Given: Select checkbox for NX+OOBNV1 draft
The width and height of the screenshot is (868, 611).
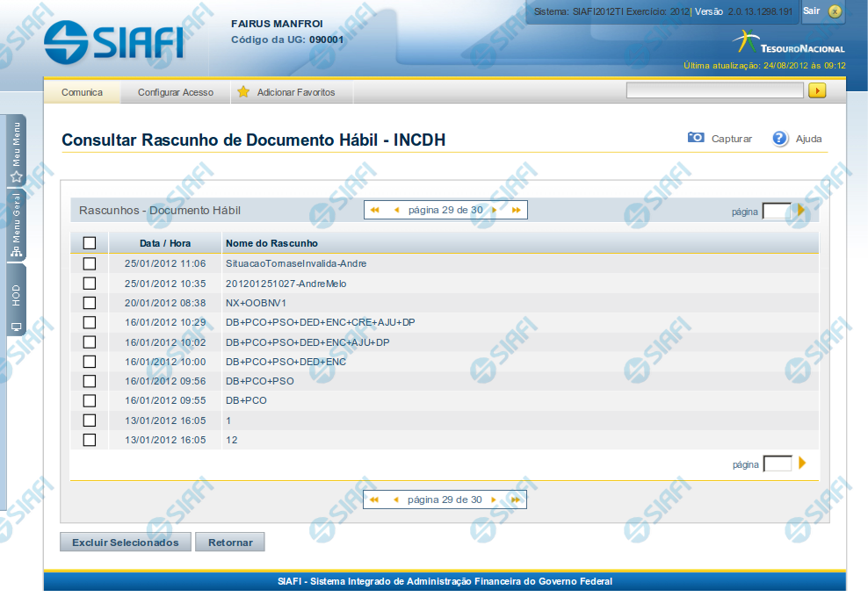Looking at the screenshot, I should tap(89, 303).
